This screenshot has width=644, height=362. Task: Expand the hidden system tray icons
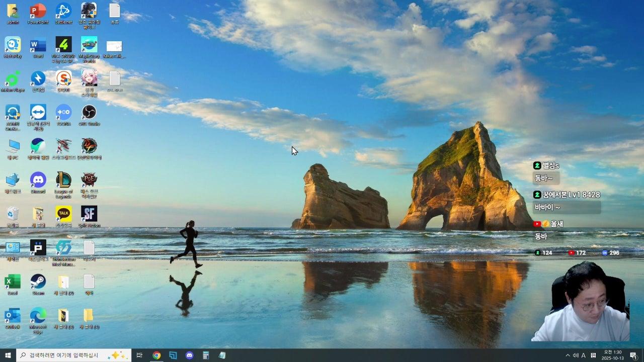[x=568, y=355]
